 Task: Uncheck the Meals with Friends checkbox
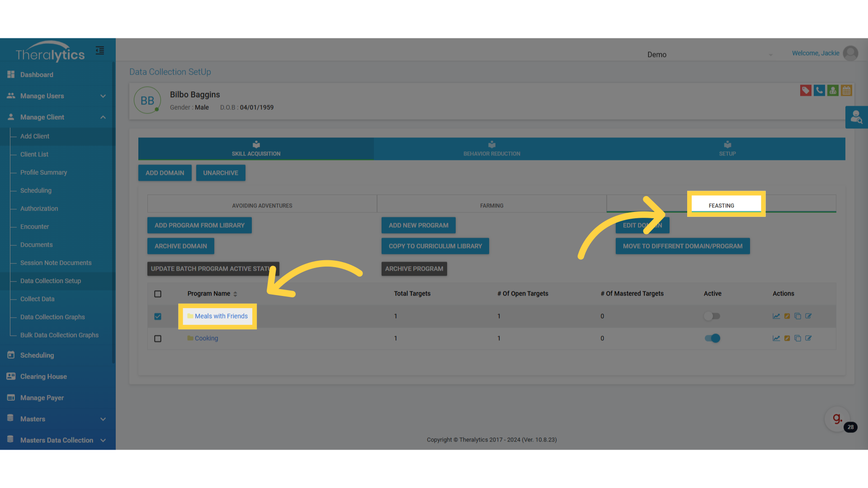tap(158, 316)
